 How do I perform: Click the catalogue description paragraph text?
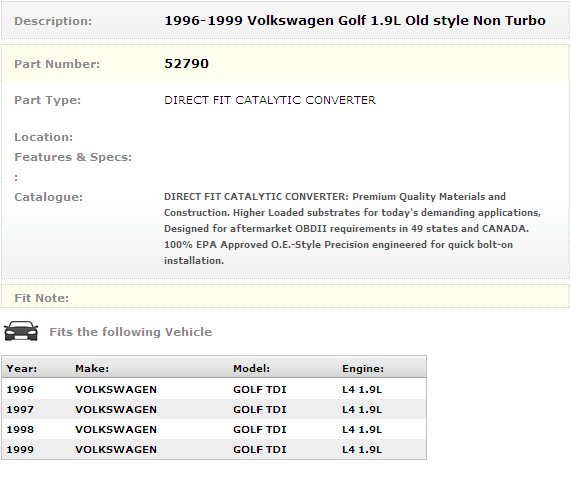point(352,229)
